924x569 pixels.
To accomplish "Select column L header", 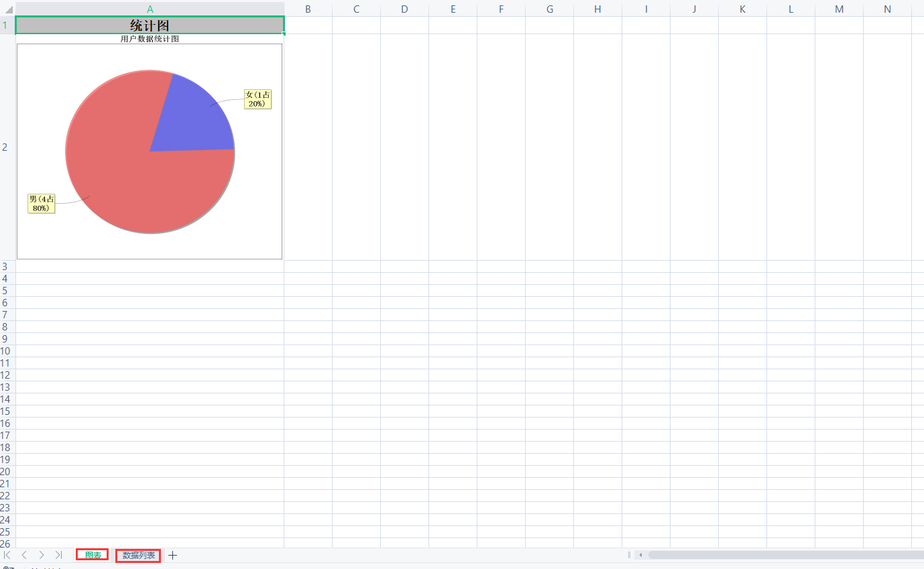I will tap(791, 9).
